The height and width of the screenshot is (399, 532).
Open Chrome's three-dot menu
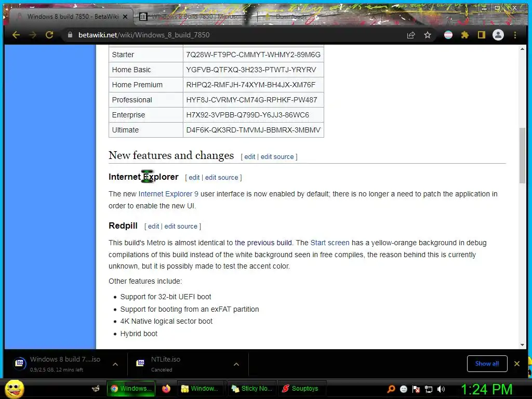pyautogui.click(x=515, y=35)
